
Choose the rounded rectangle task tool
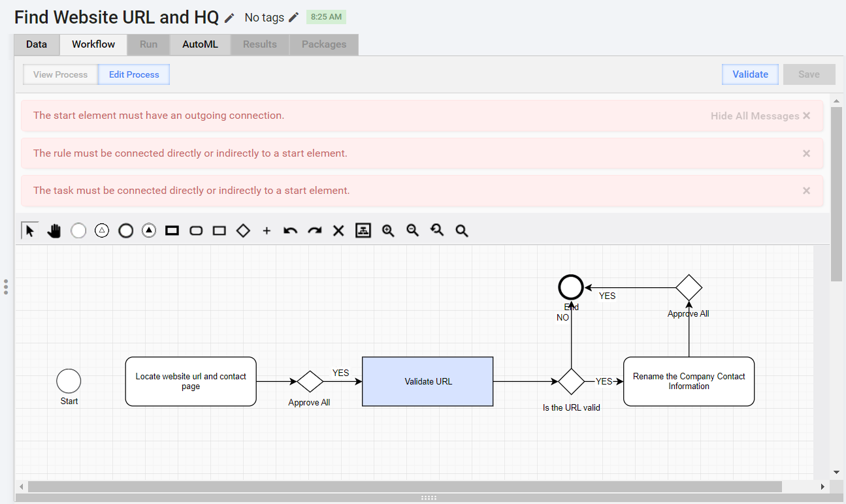[x=196, y=230]
